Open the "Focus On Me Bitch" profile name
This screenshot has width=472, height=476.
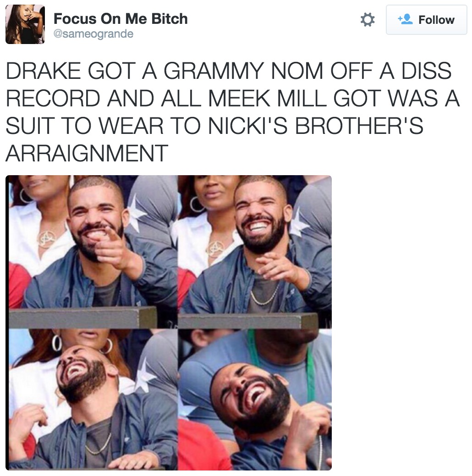121,19
